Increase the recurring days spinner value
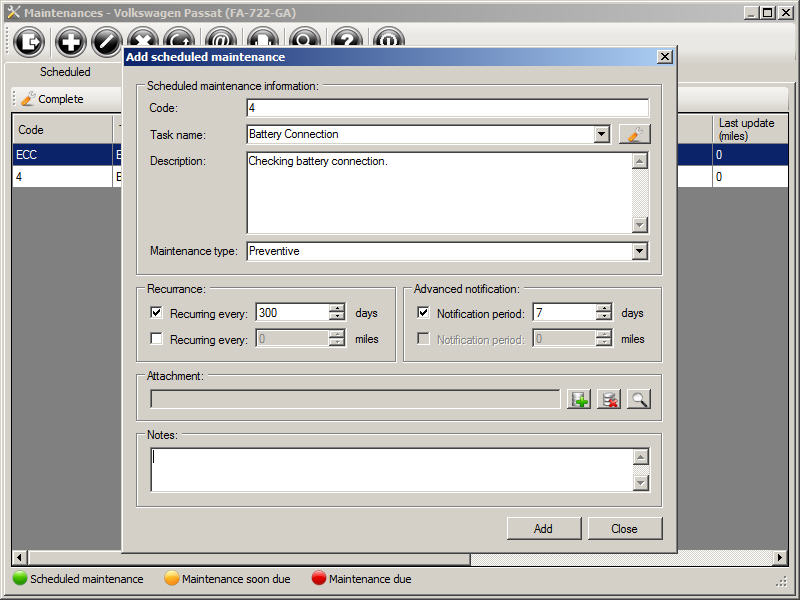800x600 pixels. pos(337,308)
